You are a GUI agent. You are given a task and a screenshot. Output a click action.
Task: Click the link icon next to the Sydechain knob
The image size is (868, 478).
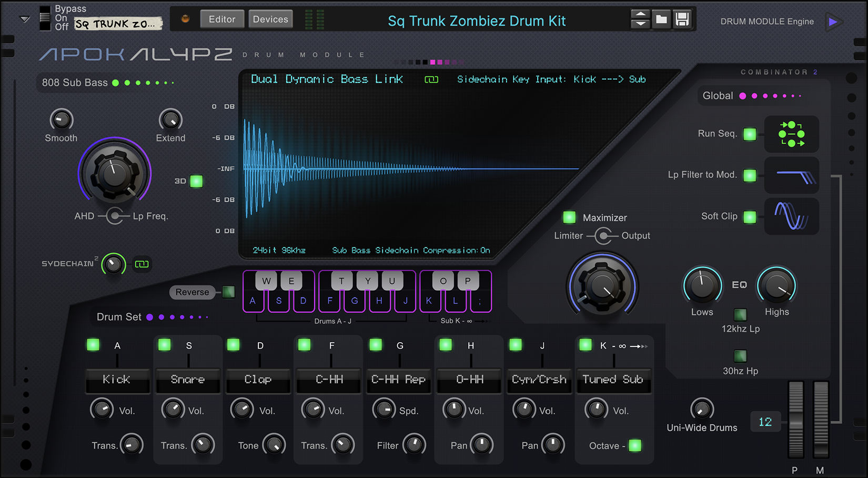click(x=141, y=264)
